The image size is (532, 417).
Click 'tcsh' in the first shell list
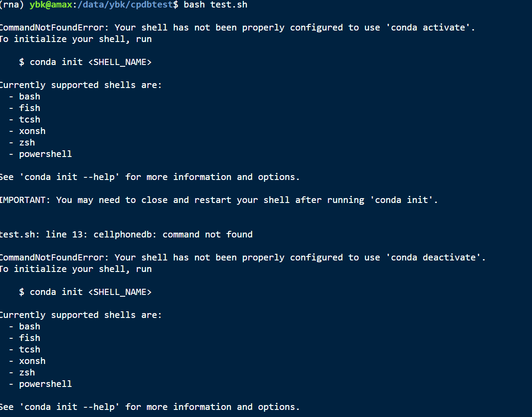pos(30,119)
